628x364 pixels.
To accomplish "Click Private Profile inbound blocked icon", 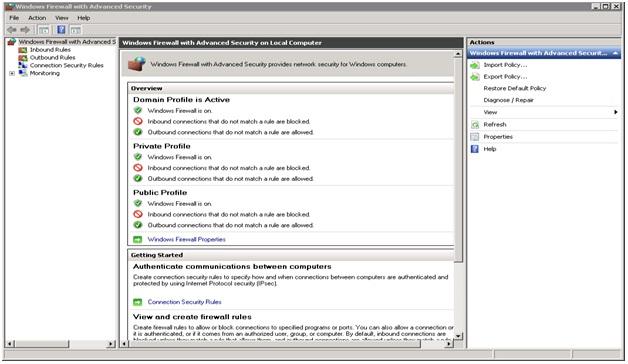I will tap(138, 167).
